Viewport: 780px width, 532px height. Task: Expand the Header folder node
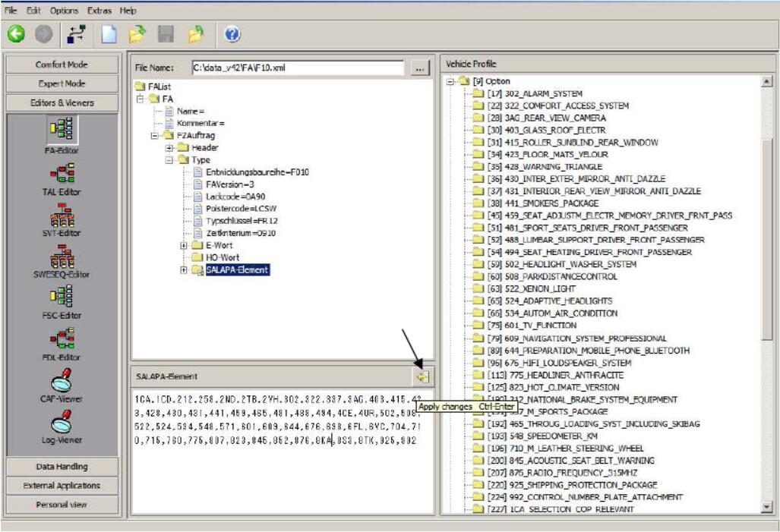tap(171, 147)
